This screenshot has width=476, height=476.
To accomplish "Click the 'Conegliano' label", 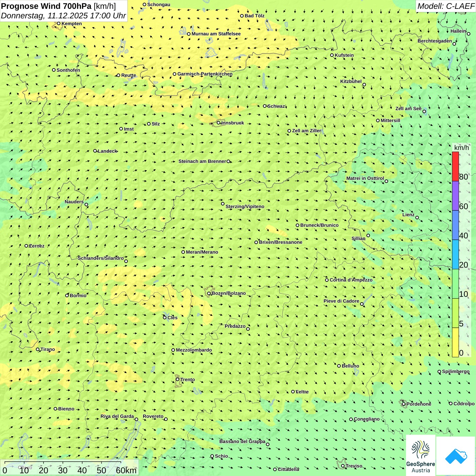I will tap(367, 419).
